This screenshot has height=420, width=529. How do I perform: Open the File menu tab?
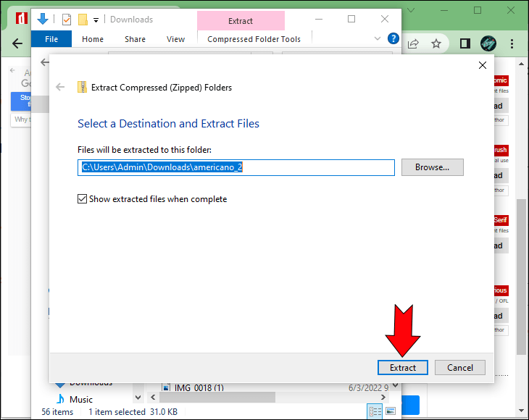51,39
